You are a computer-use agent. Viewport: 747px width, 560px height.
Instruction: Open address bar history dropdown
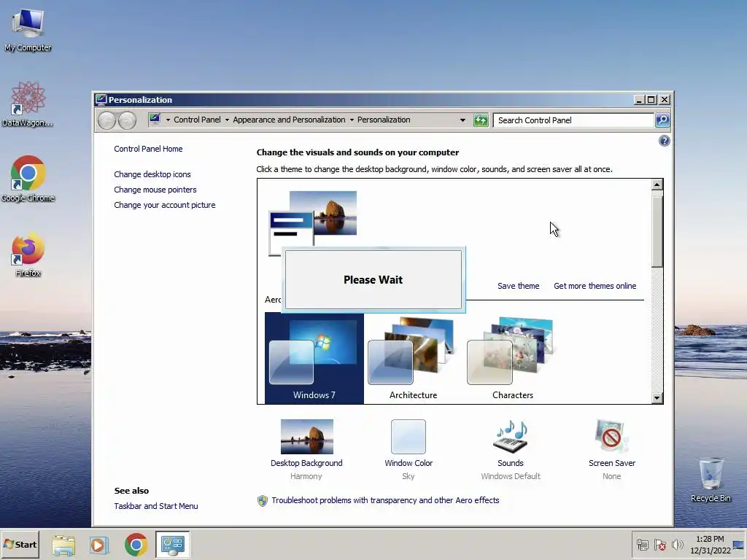462,120
